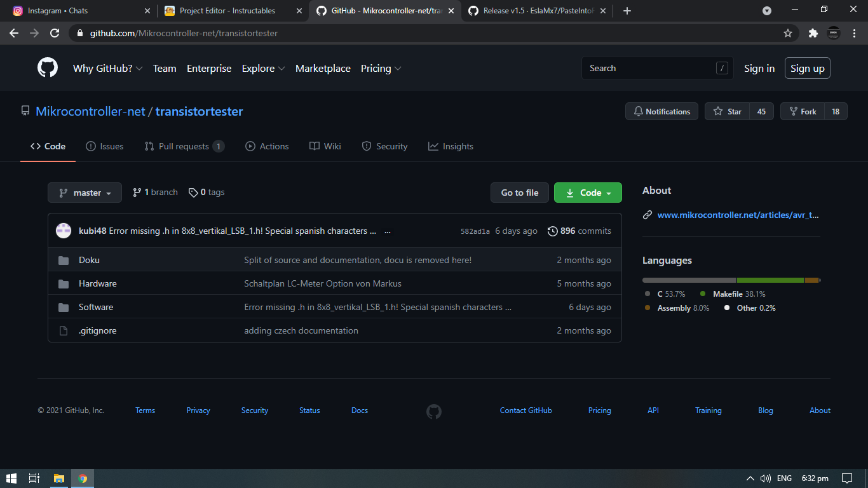Reload the page in Chrome

tap(55, 33)
